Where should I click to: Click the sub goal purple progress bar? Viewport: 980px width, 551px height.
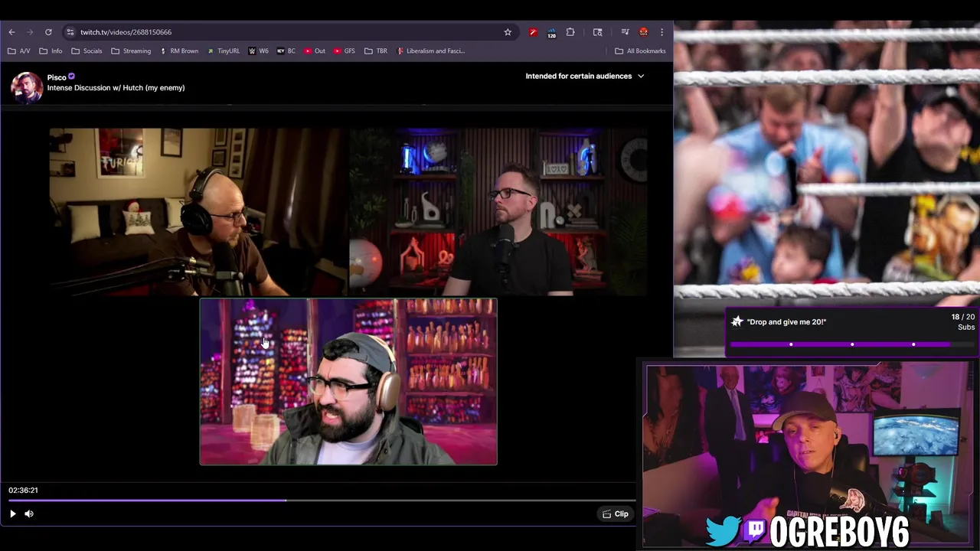853,344
